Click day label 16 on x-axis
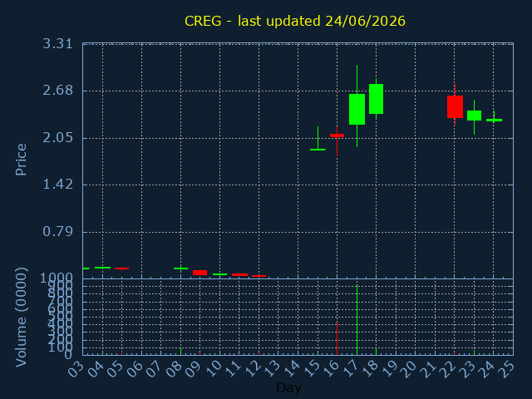 click(331, 369)
